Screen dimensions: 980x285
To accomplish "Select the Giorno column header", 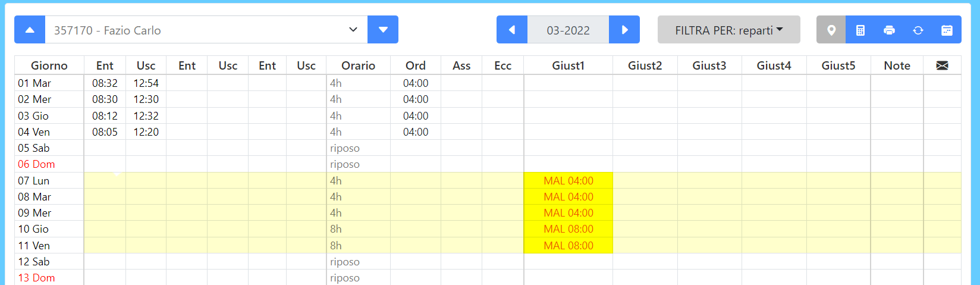I will 49,65.
